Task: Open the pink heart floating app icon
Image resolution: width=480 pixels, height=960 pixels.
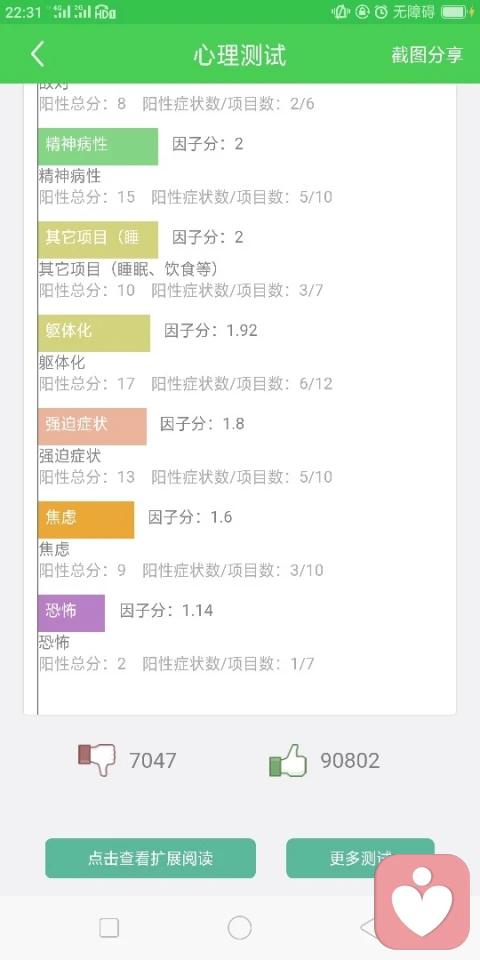Action: coord(422,901)
